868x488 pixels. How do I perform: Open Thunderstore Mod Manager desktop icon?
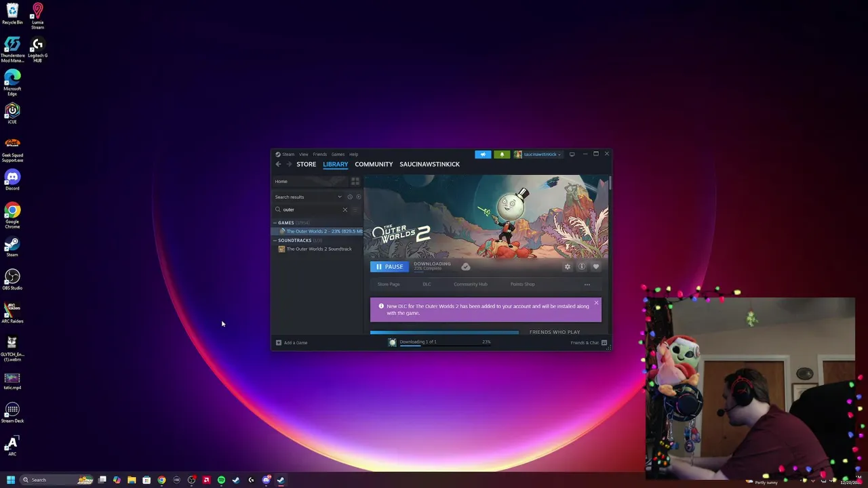(12, 49)
